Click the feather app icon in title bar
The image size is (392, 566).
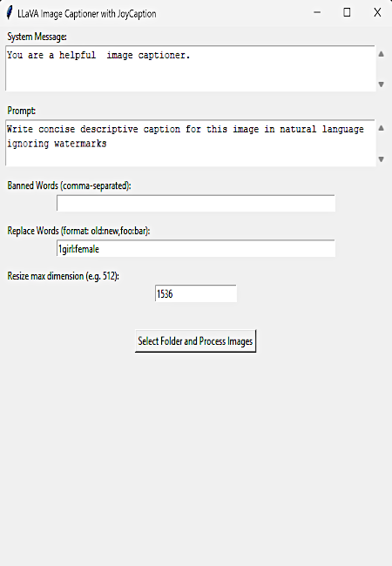coord(10,13)
